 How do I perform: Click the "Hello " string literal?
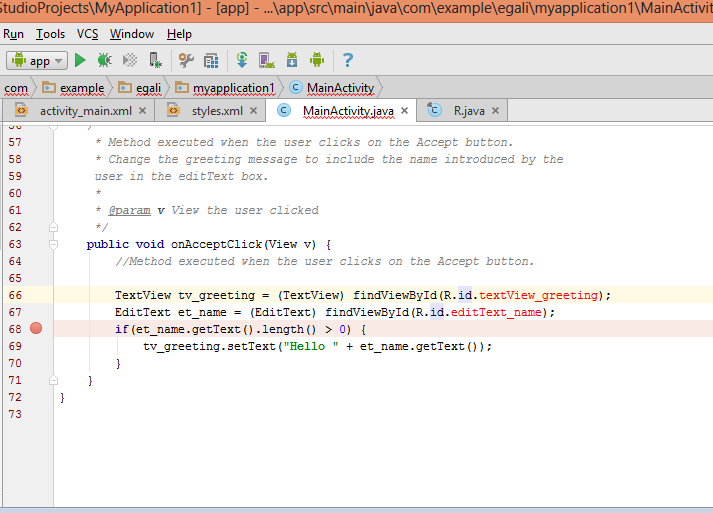click(311, 347)
